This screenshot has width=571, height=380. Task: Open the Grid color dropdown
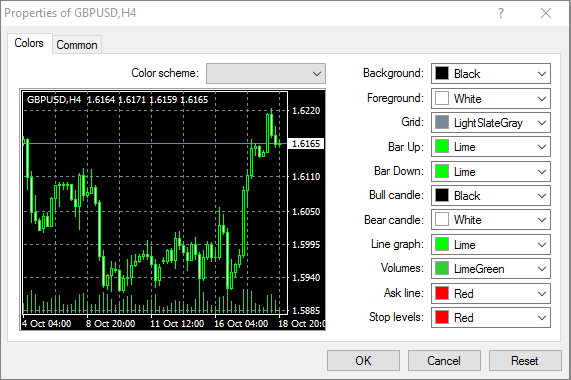(x=491, y=123)
